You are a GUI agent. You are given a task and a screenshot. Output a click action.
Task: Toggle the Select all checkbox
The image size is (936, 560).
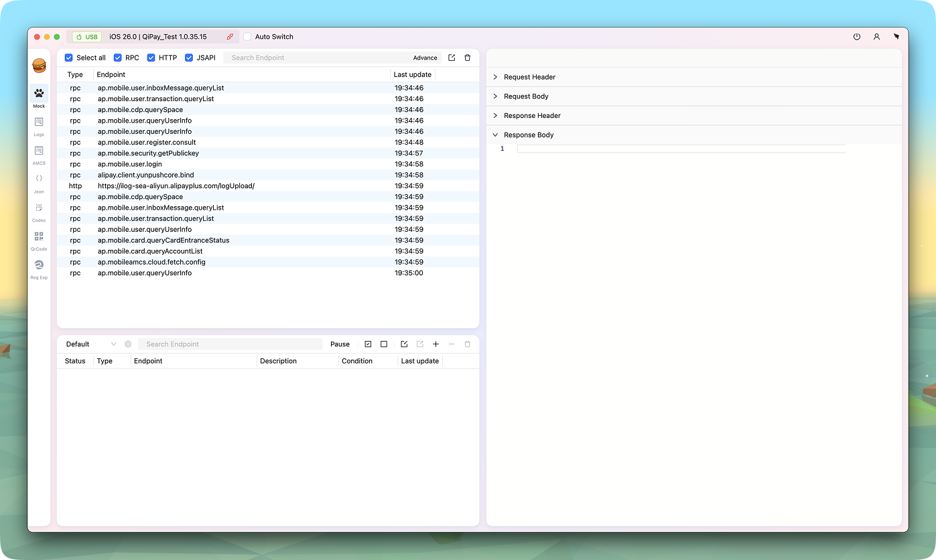pos(68,58)
